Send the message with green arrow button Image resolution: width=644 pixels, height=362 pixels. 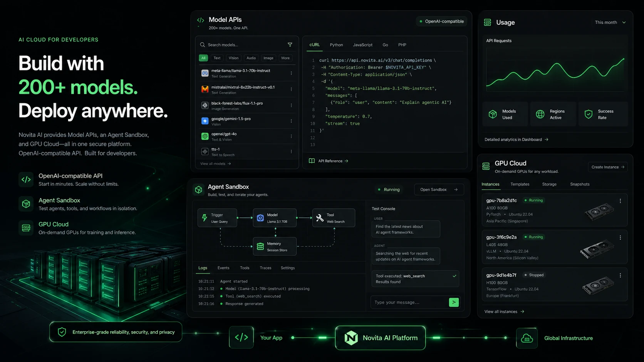[x=454, y=302]
